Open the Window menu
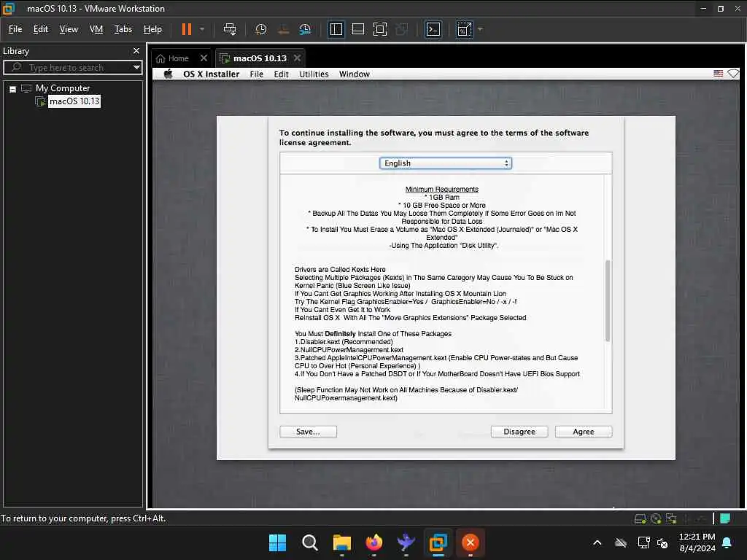This screenshot has height=560, width=747. point(354,74)
